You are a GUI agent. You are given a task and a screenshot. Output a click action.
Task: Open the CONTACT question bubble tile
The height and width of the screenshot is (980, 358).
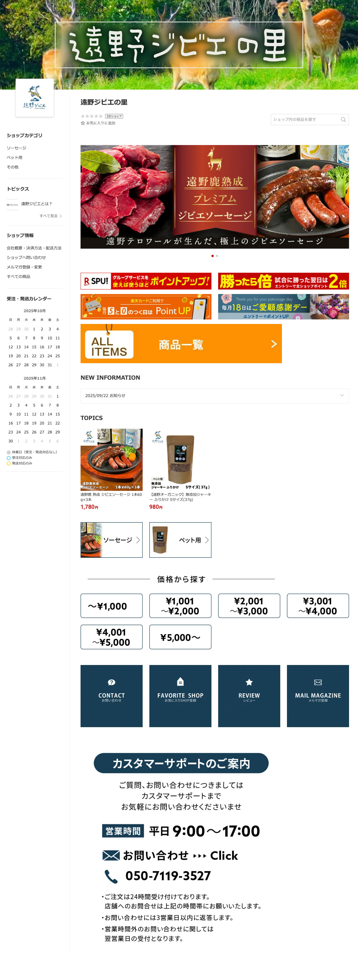[111, 696]
